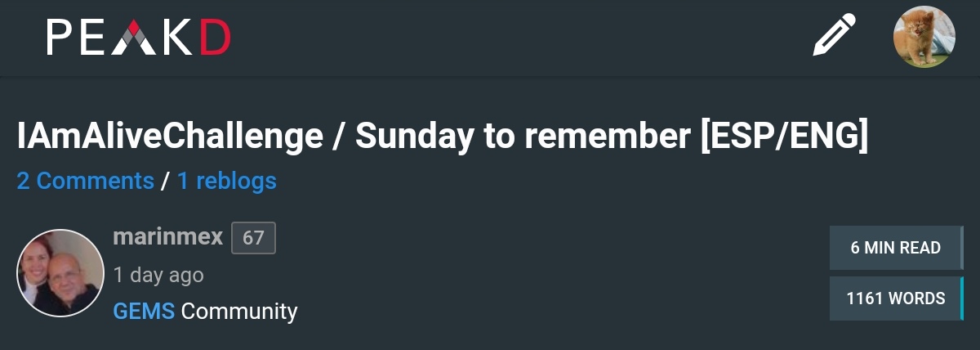This screenshot has height=350, width=980.
Task: Open the kitten profile avatar menu
Action: 924,37
